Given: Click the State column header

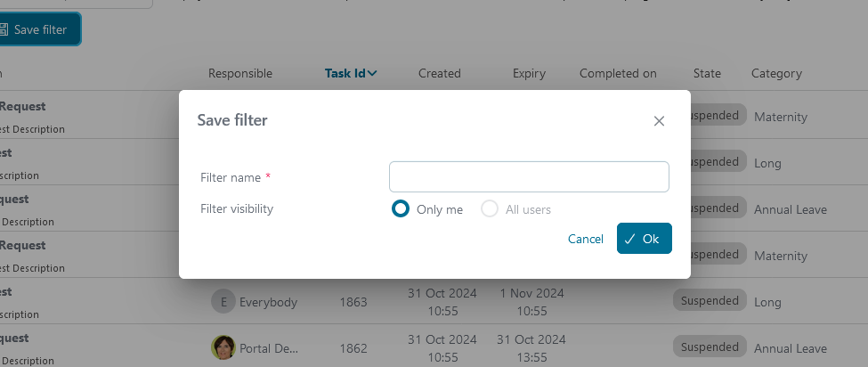Looking at the screenshot, I should pyautogui.click(x=707, y=73).
